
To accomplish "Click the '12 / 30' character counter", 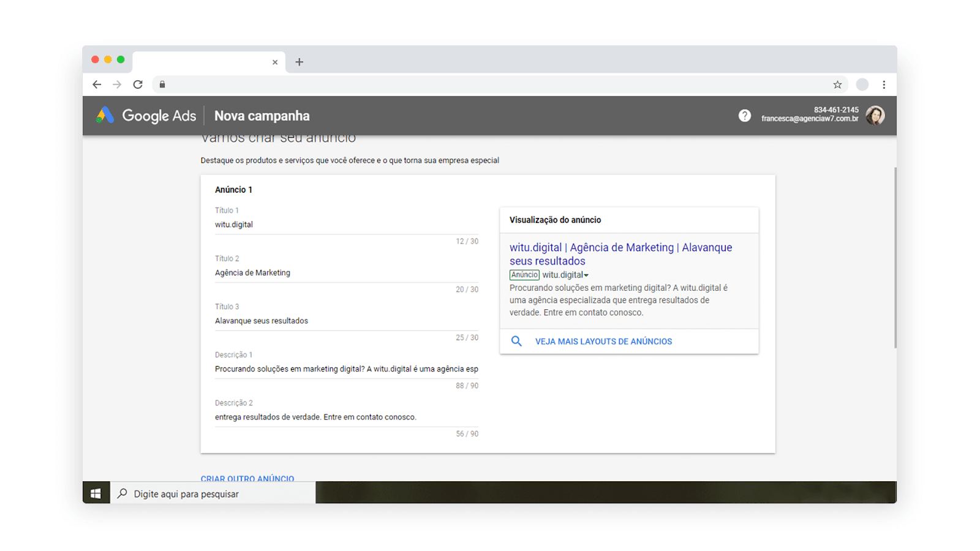I will (x=467, y=241).
